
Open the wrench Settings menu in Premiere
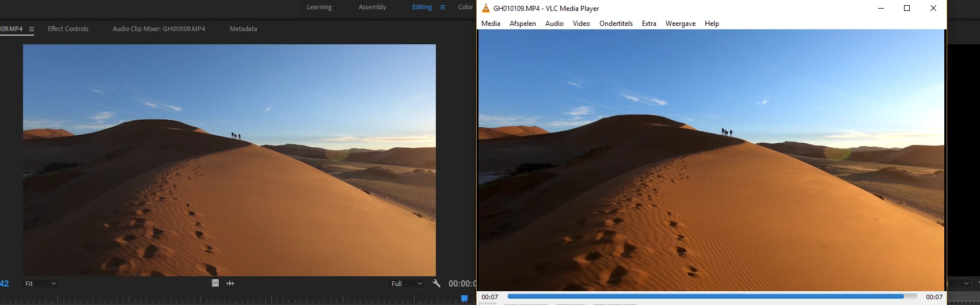click(436, 283)
